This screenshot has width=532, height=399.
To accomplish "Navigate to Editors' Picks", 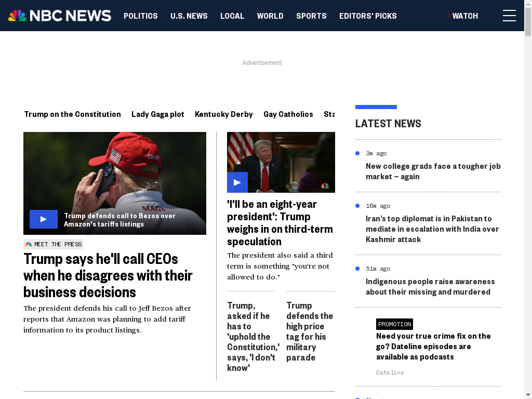I will (x=368, y=16).
